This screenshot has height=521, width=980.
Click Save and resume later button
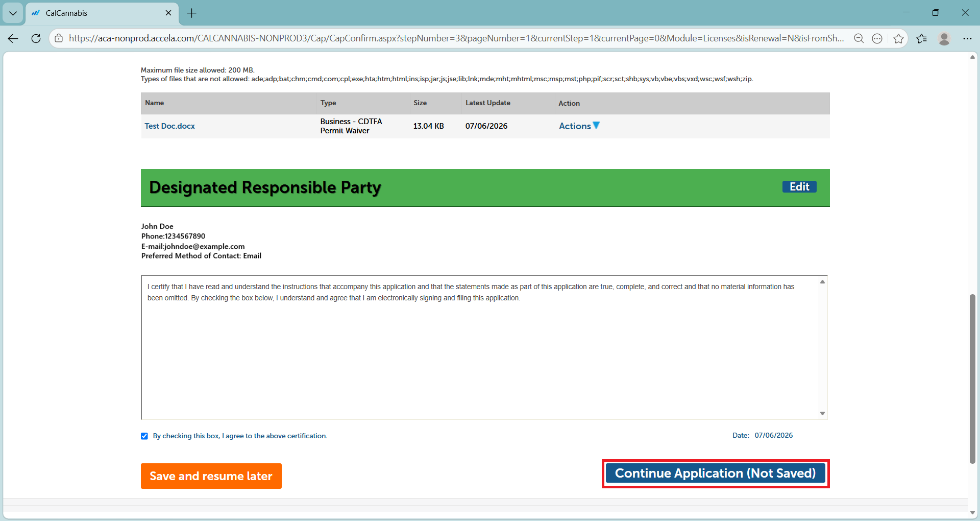211,476
